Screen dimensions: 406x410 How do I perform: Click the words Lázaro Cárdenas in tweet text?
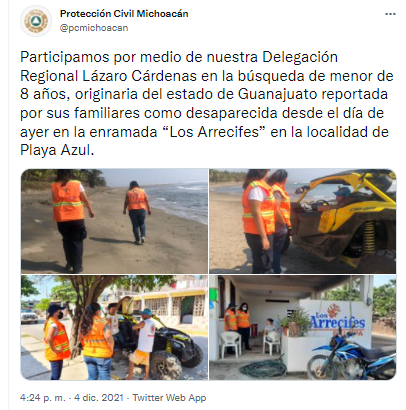(x=139, y=76)
